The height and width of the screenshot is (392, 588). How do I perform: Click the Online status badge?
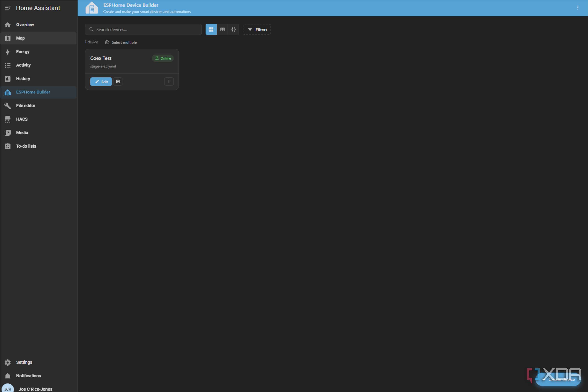(x=163, y=58)
